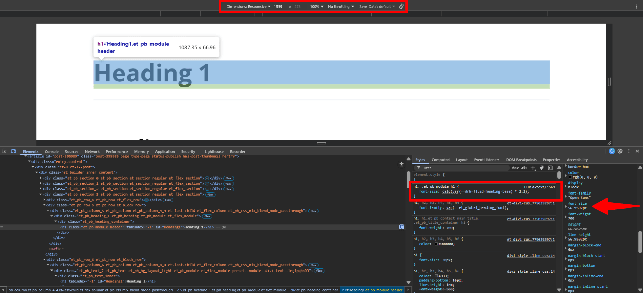Click the ellipsis badge in et_pb_section_0 row

coord(207,178)
